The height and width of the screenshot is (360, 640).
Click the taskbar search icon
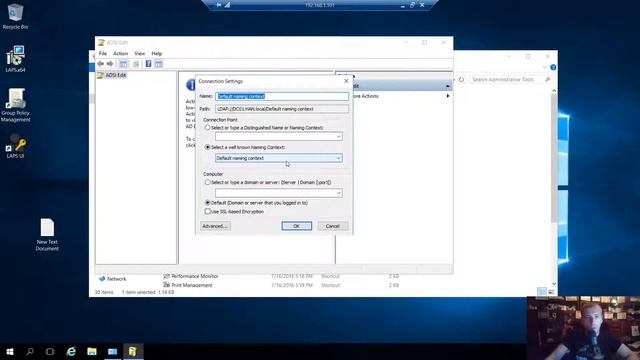point(30,351)
